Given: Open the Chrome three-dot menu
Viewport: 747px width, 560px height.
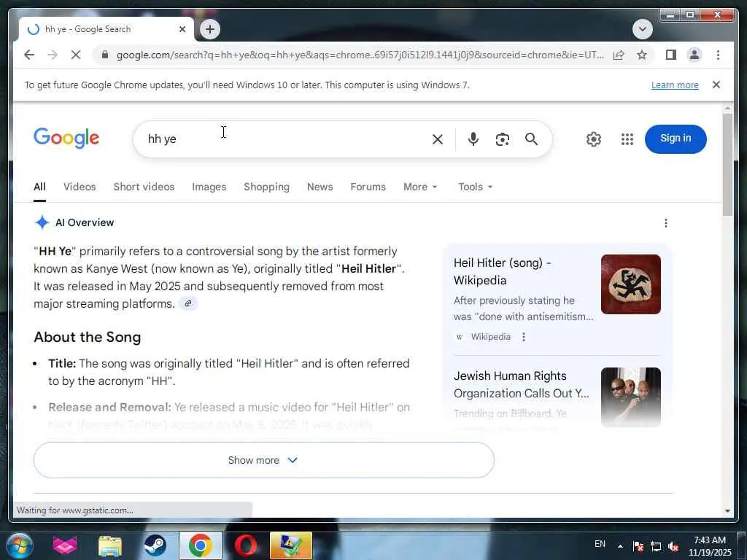Looking at the screenshot, I should tap(718, 55).
